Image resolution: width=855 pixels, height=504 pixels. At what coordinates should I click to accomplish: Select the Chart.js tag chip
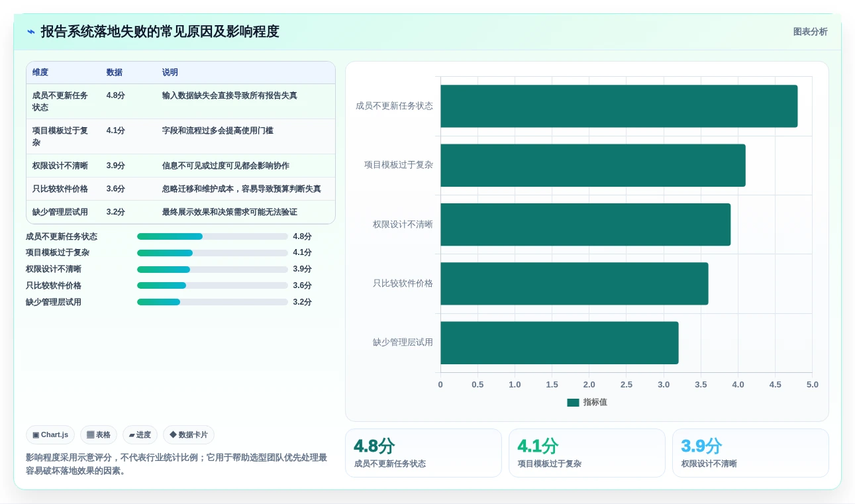[50, 435]
